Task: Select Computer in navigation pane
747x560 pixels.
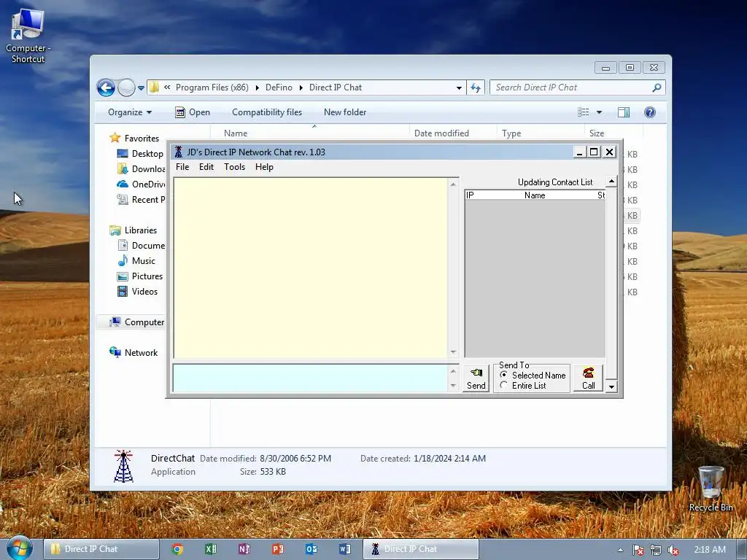Action: pyautogui.click(x=144, y=322)
